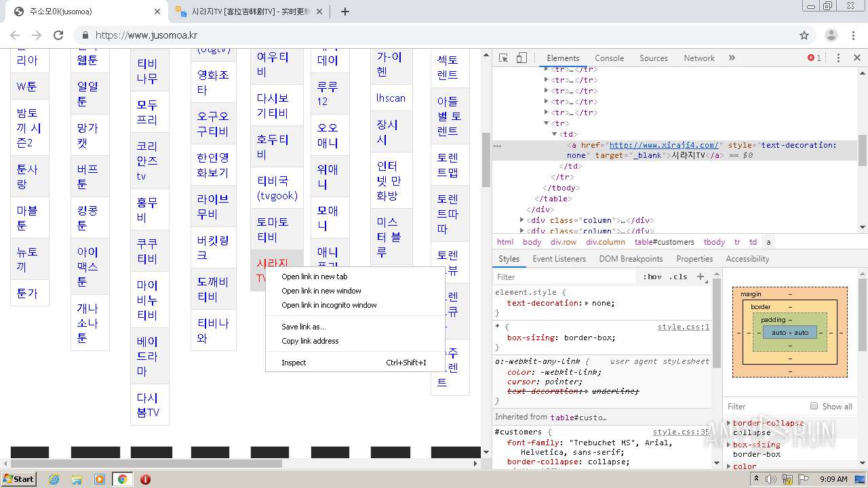Open DevTools customize menu (three dots)
The height and width of the screenshot is (488, 868).
pyautogui.click(x=838, y=58)
